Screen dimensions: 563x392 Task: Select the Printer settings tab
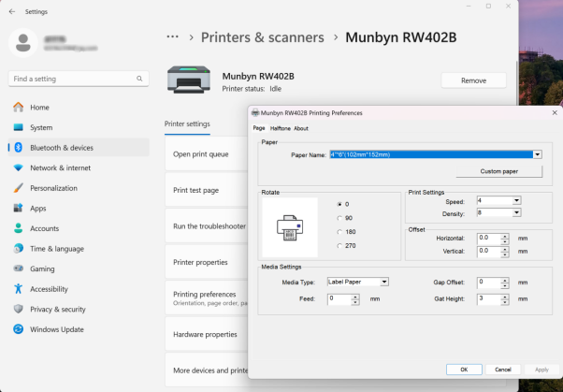coord(187,123)
